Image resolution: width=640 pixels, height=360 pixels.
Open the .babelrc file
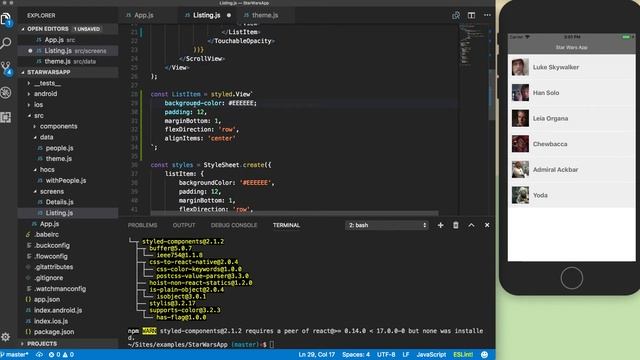(68, 235)
